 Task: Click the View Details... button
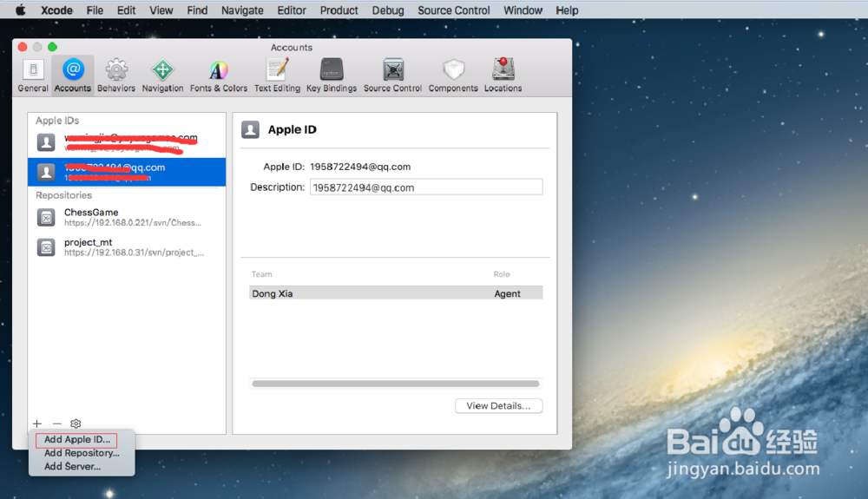[499, 406]
